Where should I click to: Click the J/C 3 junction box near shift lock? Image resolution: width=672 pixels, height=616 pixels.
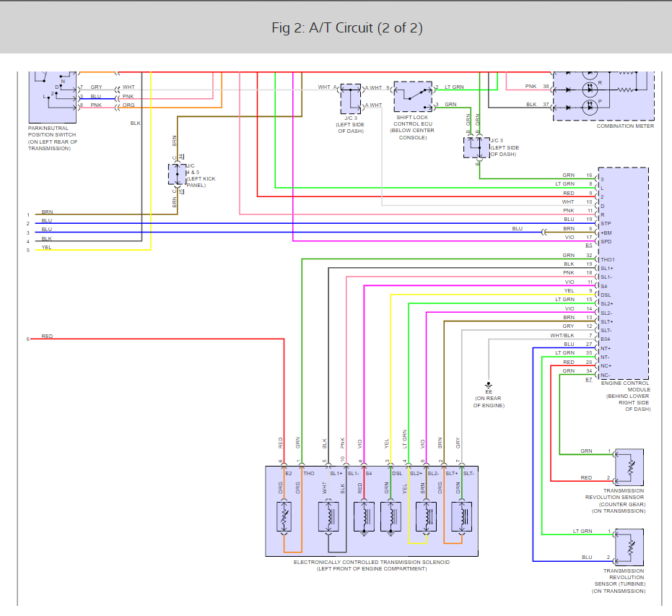click(x=351, y=99)
